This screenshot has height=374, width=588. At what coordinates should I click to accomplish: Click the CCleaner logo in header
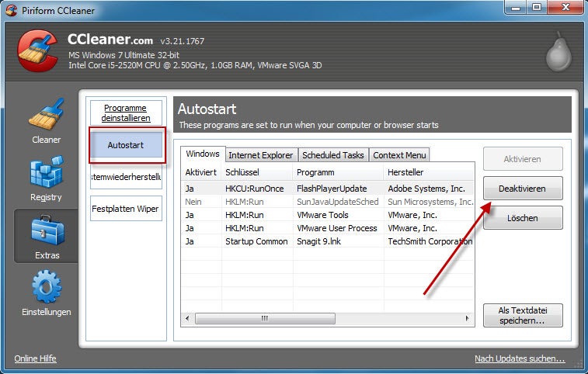pyautogui.click(x=39, y=49)
